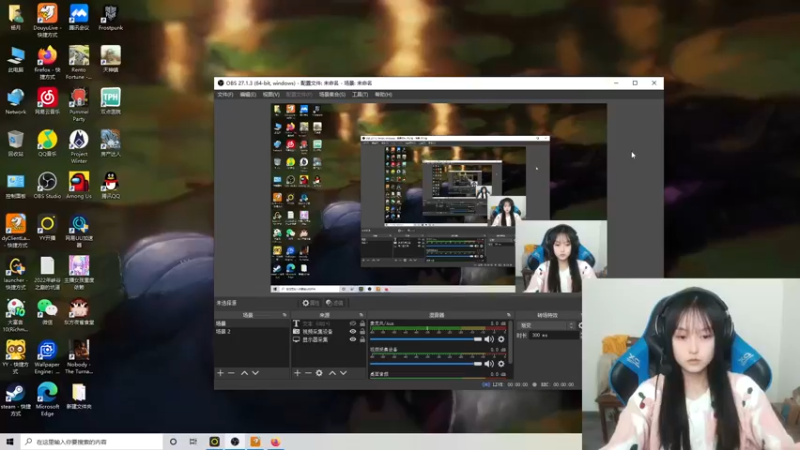Open the TPH game shortcut
This screenshot has width=800, height=450.
point(111,101)
